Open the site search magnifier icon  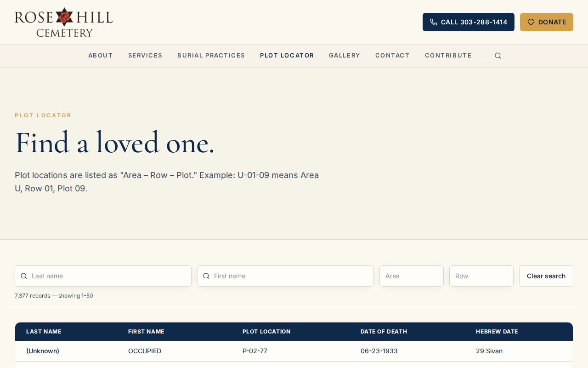coord(498,56)
